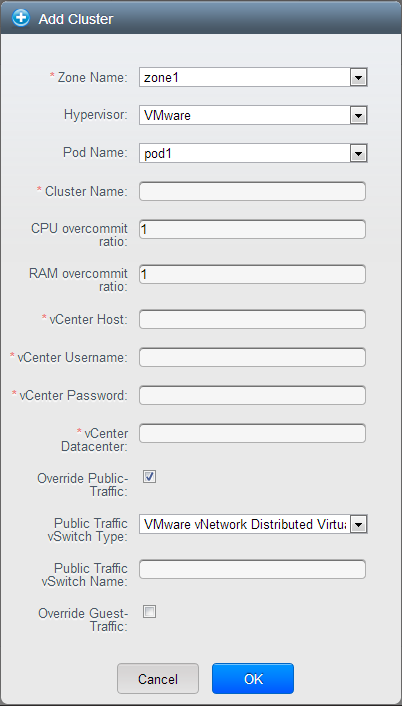Click the vCenter Host label

click(x=89, y=319)
